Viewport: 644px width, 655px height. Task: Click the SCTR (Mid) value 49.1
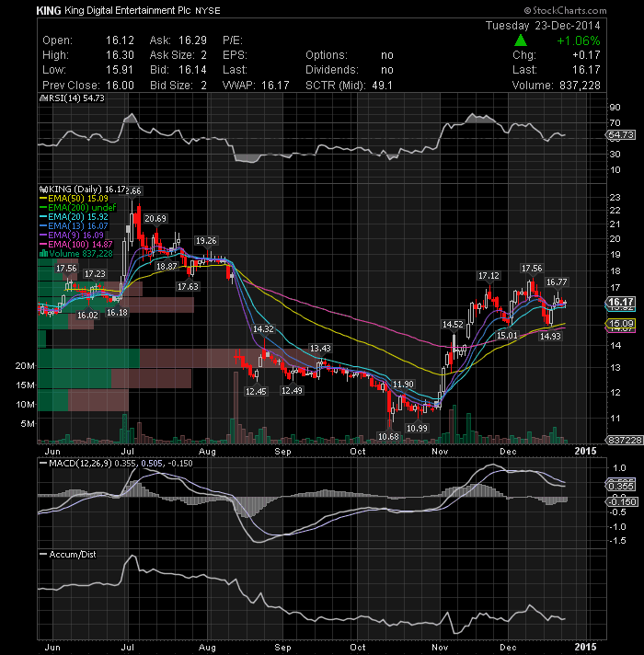tap(382, 86)
